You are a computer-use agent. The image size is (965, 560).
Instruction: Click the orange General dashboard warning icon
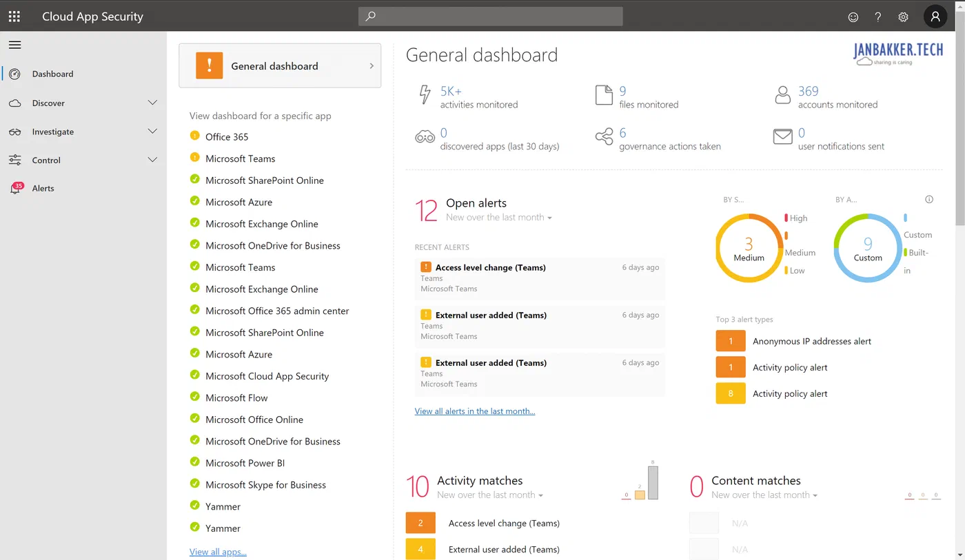209,65
